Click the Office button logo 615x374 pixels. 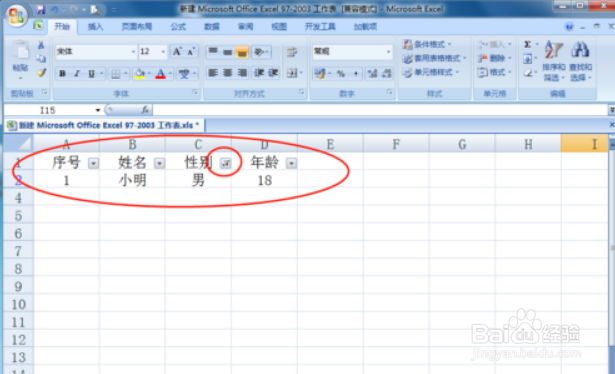pos(16,15)
